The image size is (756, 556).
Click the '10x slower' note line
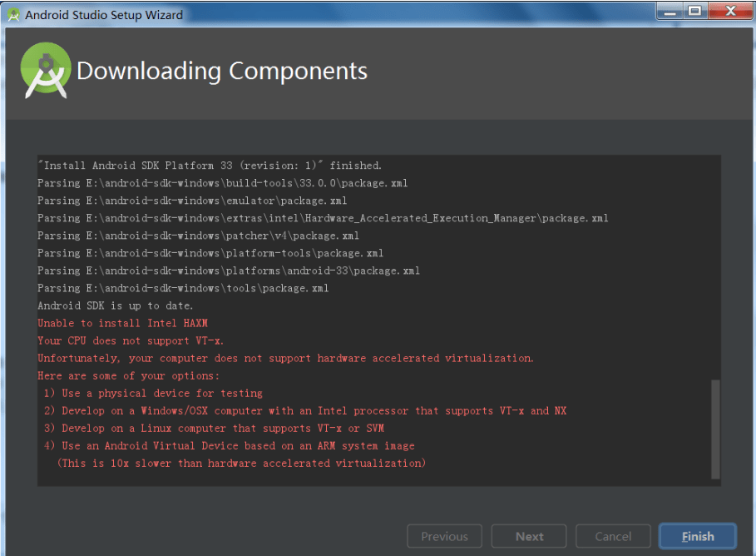coord(241,464)
